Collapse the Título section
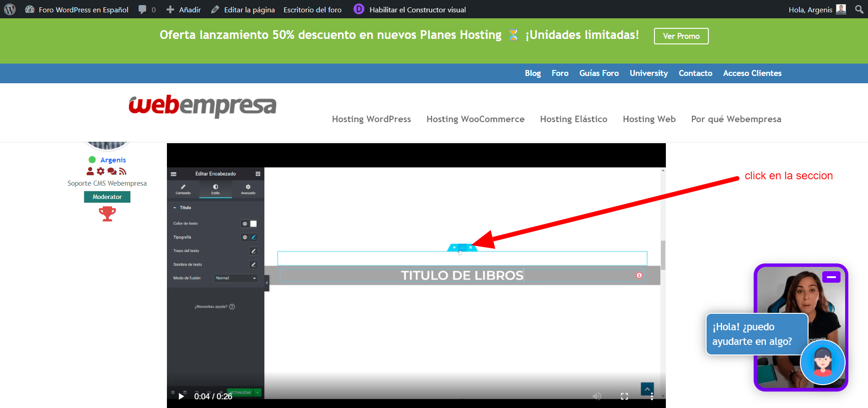 (182, 208)
